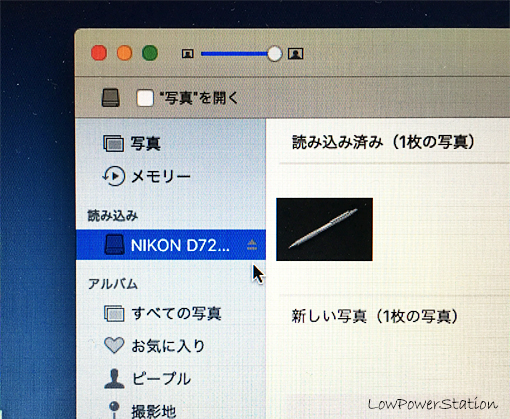Open すべての写真 album
Screen dimensions: 510x419
(x=171, y=314)
